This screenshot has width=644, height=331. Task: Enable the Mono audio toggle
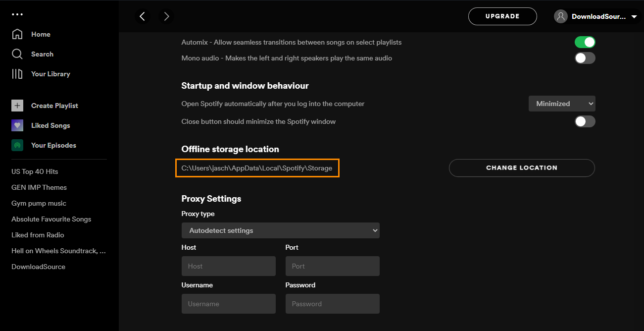585,58
